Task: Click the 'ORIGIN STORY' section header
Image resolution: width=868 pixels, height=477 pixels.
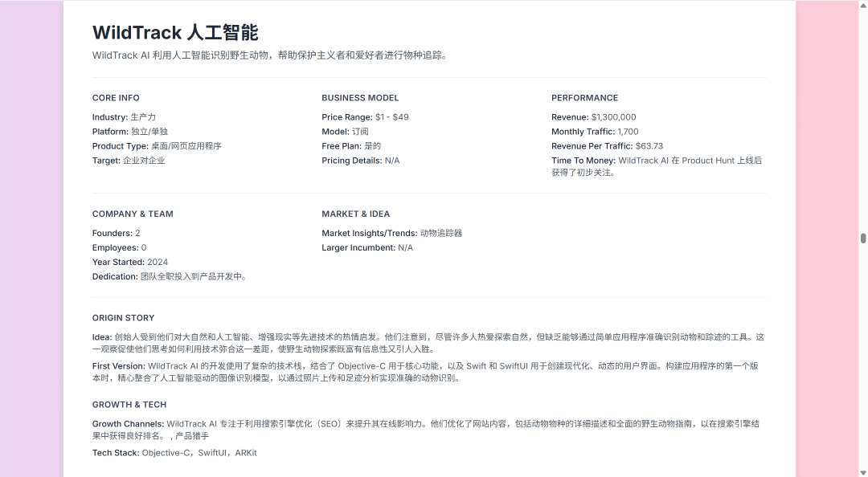Action: tap(124, 318)
